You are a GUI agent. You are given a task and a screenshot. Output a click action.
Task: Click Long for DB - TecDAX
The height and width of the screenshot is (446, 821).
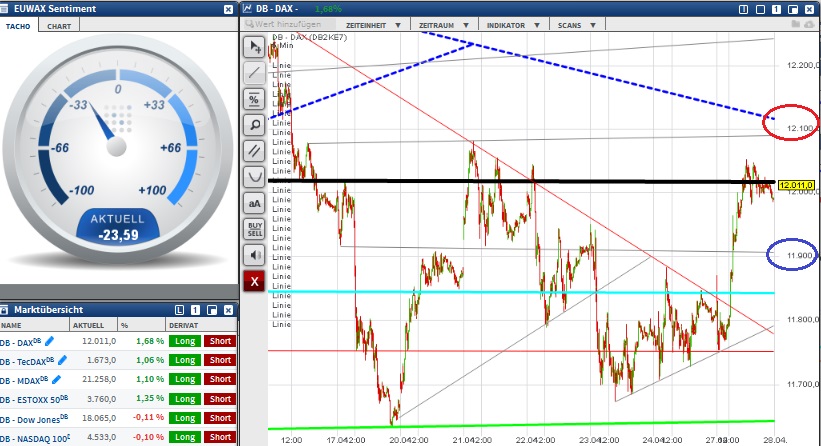click(185, 360)
